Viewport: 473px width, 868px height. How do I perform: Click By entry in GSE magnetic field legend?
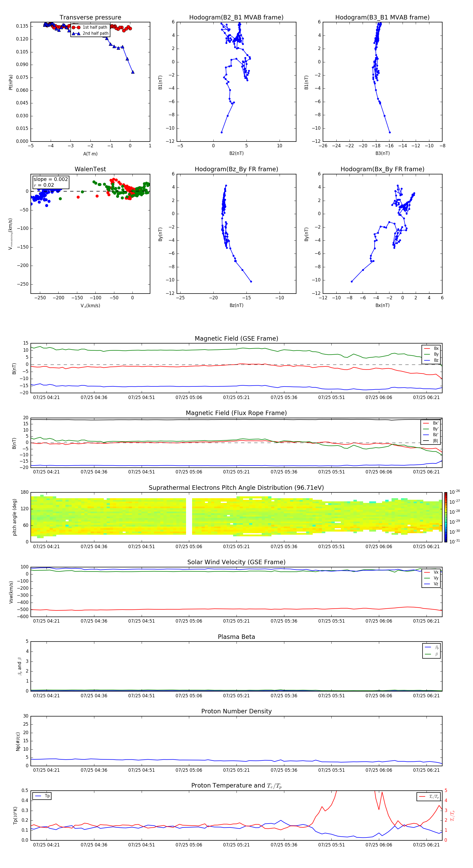(x=431, y=355)
